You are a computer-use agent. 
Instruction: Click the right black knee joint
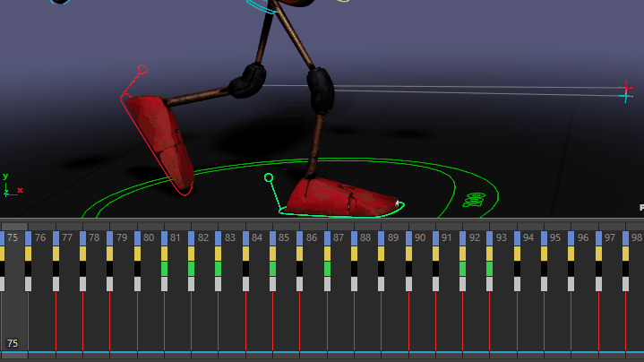[x=320, y=89]
